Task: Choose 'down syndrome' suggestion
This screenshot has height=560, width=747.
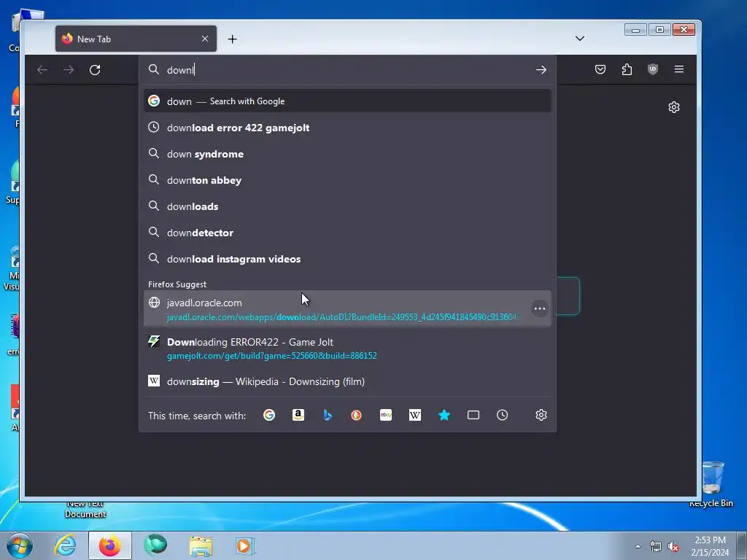Action: click(x=347, y=154)
